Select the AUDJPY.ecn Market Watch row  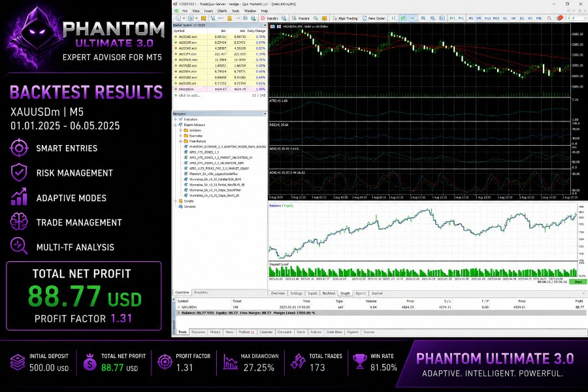point(220,54)
